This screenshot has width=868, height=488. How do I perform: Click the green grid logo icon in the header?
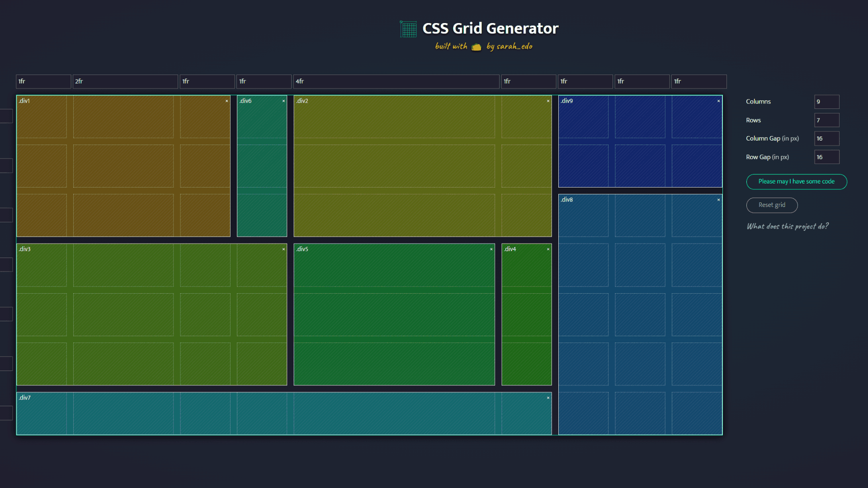pyautogui.click(x=408, y=28)
